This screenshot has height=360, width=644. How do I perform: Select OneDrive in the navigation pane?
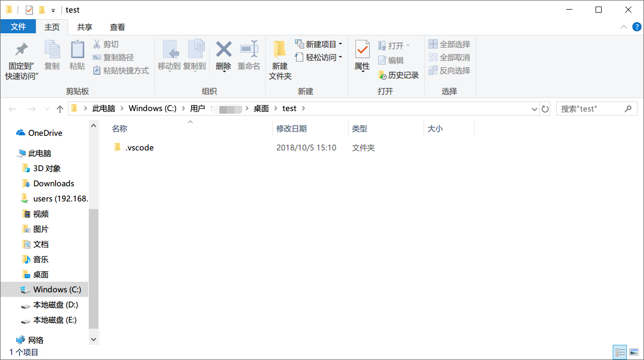tap(39, 133)
